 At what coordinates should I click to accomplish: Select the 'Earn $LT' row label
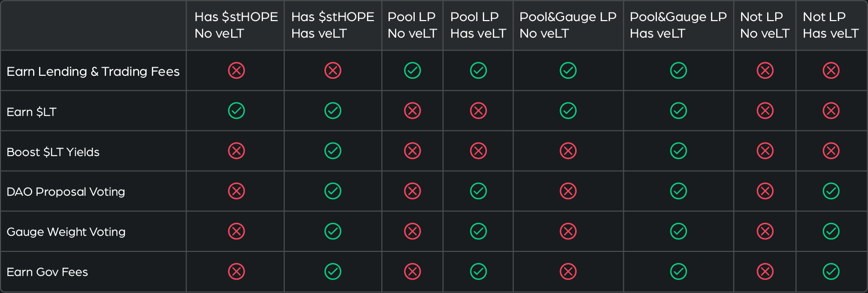pos(32,112)
